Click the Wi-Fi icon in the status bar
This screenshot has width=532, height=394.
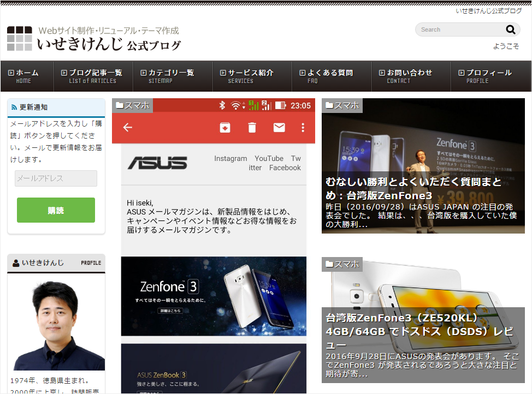coord(235,106)
